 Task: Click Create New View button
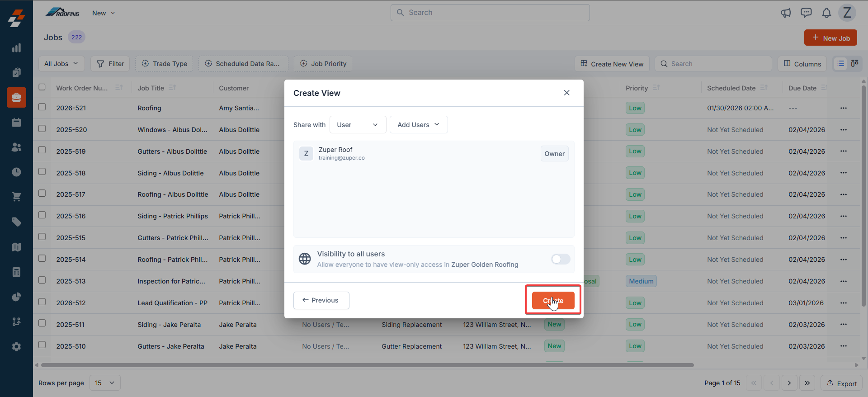click(612, 64)
